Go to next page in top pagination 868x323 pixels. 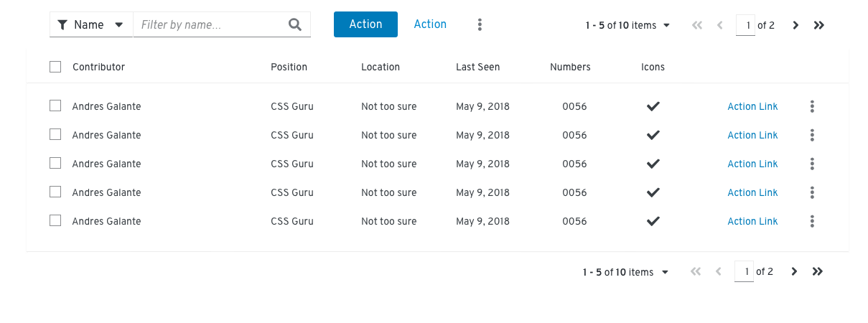tap(795, 25)
